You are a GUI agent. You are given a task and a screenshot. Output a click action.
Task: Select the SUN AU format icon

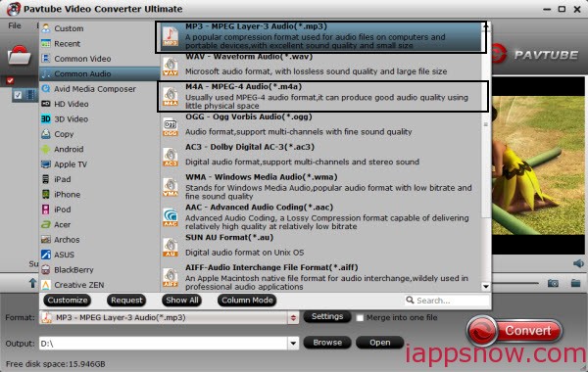click(x=171, y=248)
